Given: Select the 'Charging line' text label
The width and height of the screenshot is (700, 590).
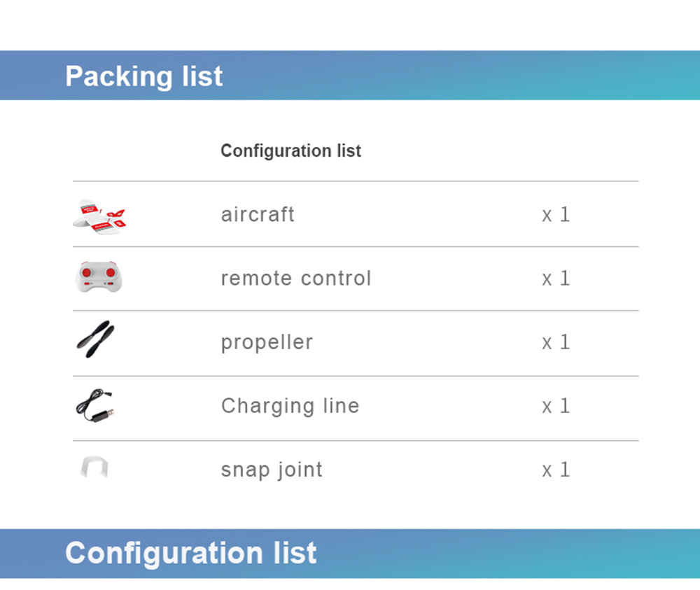Looking at the screenshot, I should coord(290,406).
